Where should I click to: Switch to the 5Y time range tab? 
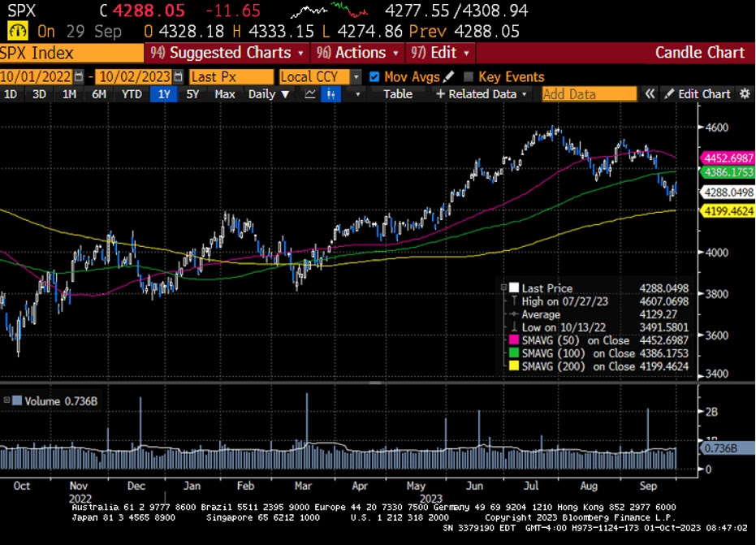pyautogui.click(x=192, y=94)
